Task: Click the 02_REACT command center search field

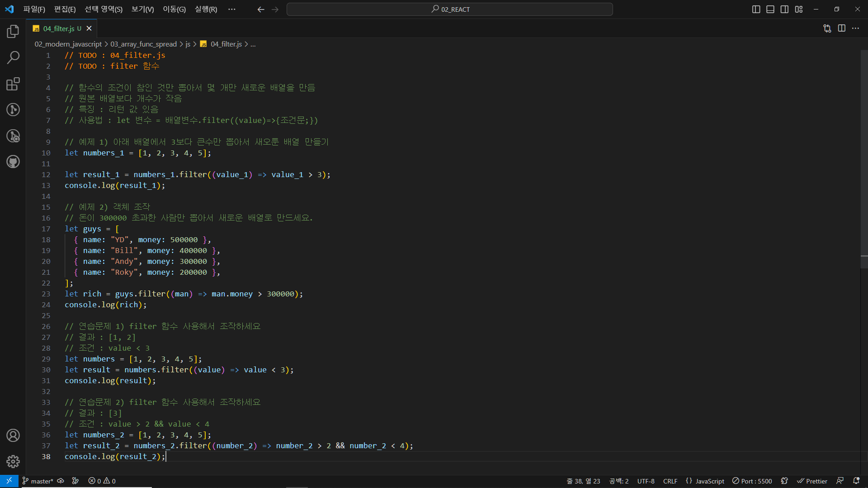Action: [x=450, y=9]
